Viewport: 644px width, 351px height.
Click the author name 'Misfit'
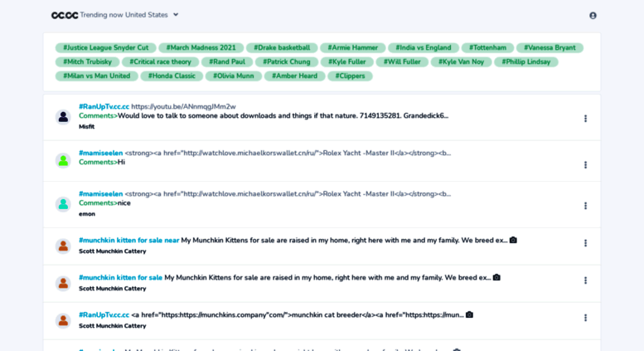(x=87, y=127)
